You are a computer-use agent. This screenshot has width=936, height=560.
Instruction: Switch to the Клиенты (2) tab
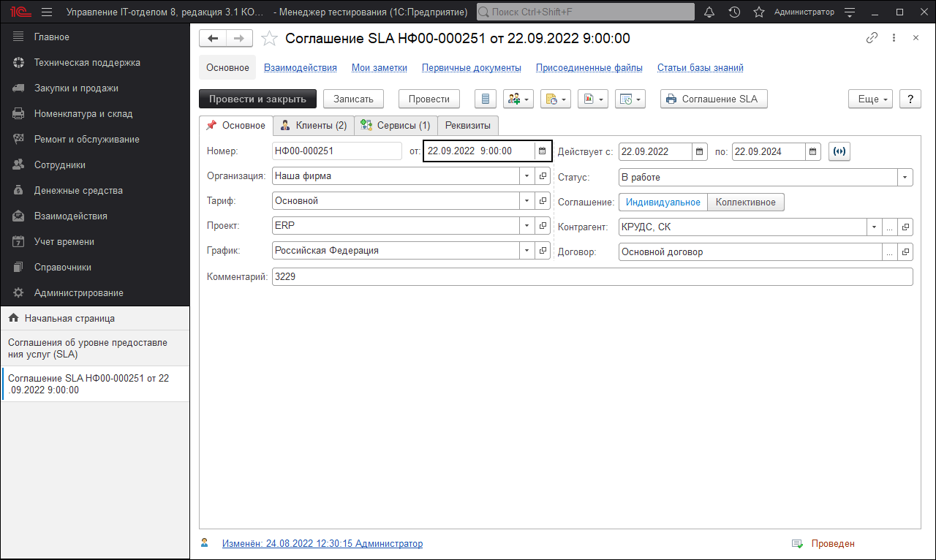click(314, 126)
